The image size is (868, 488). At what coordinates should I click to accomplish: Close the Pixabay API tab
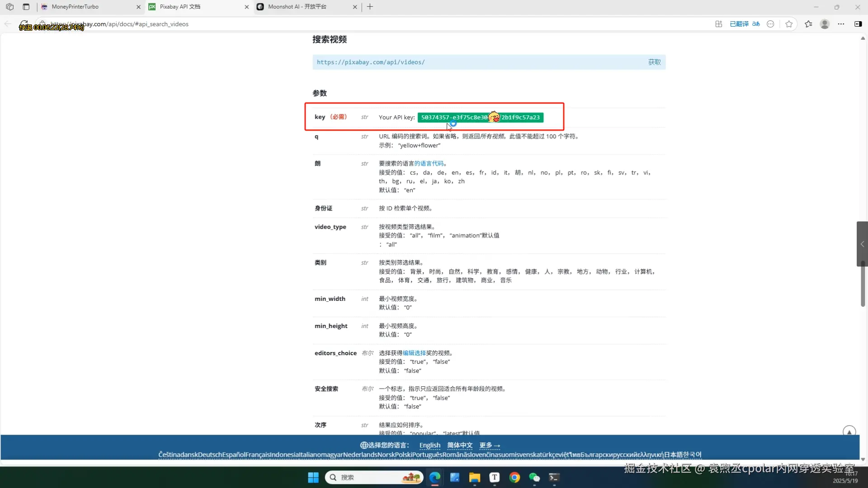pyautogui.click(x=246, y=7)
